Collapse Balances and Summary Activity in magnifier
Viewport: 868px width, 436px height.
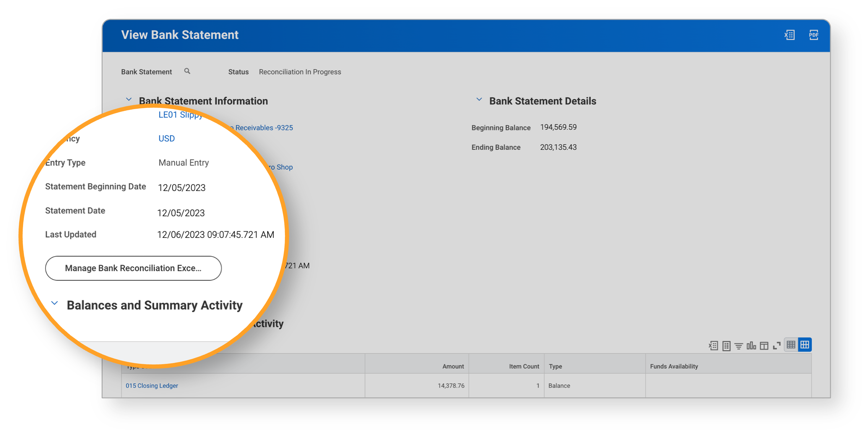55,304
